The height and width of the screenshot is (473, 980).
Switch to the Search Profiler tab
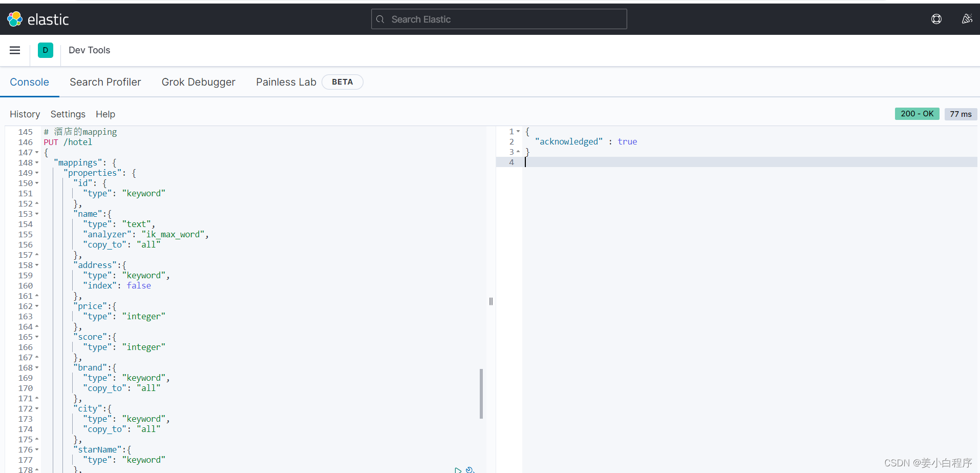click(105, 82)
